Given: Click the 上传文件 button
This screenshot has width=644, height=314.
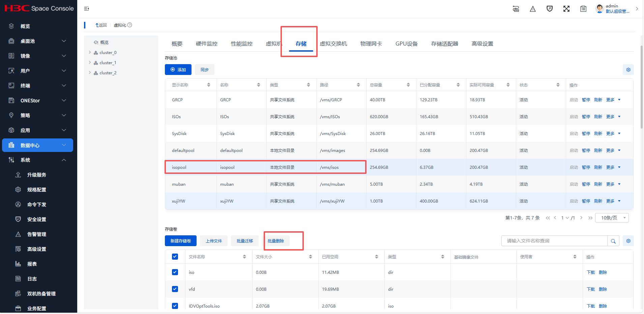Looking at the screenshot, I should 214,241.
